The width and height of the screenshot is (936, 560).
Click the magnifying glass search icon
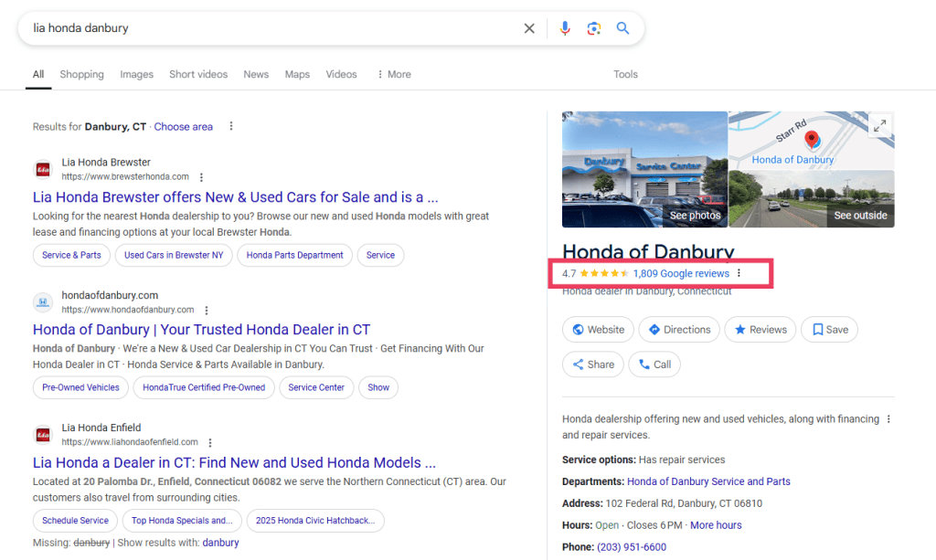click(622, 28)
